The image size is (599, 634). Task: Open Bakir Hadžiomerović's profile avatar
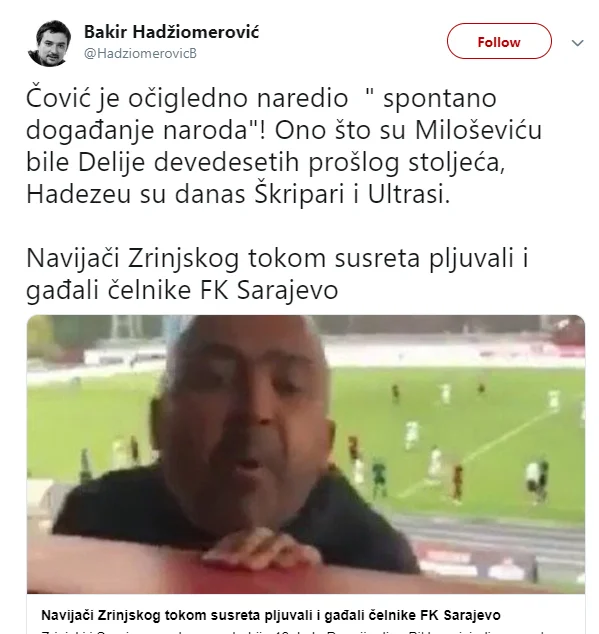pyautogui.click(x=49, y=43)
